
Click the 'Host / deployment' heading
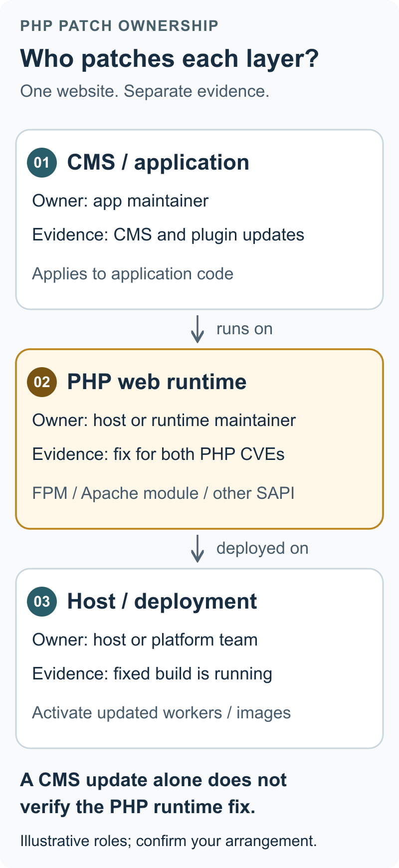tap(162, 602)
